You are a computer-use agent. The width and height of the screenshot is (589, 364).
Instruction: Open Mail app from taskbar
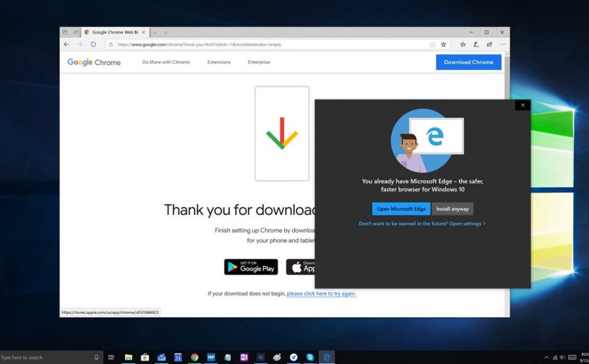[x=161, y=358]
